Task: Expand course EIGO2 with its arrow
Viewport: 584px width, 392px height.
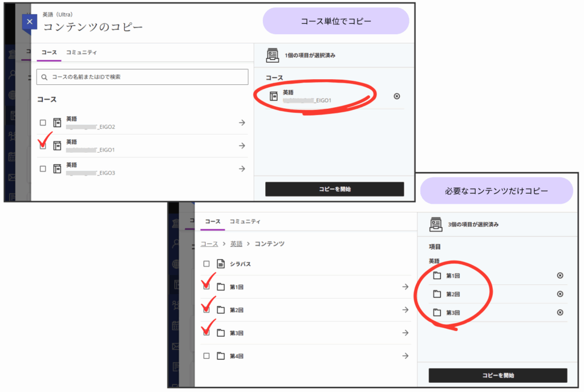Action: pyautogui.click(x=242, y=122)
